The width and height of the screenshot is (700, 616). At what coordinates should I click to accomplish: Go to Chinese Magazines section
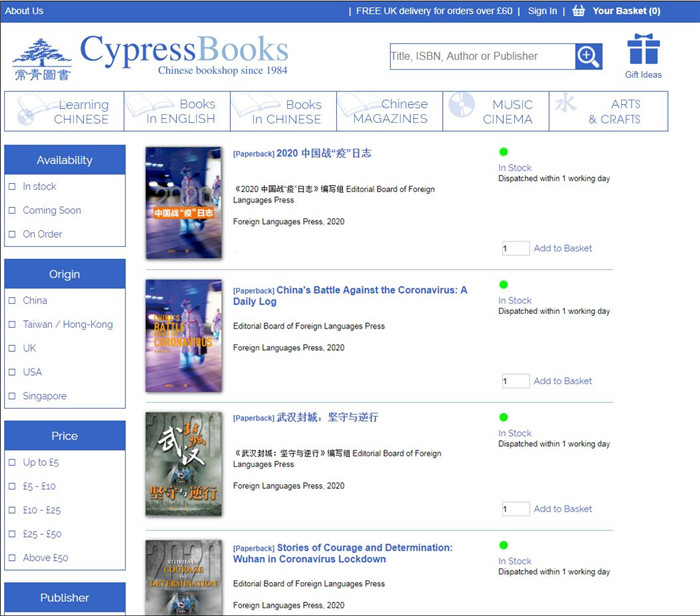click(389, 111)
